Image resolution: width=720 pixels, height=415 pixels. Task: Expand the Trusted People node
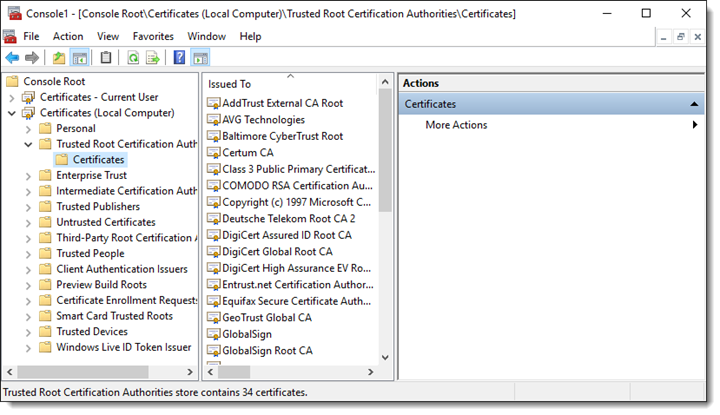pyautogui.click(x=28, y=254)
